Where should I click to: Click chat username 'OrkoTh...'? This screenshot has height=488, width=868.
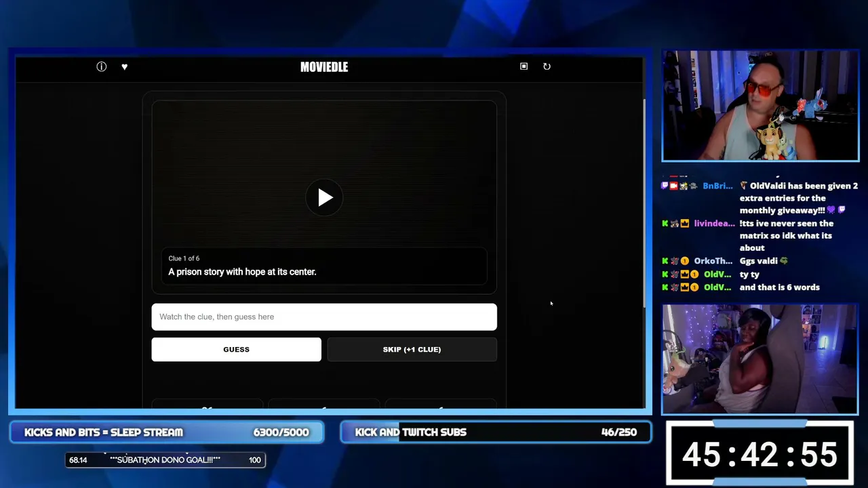point(713,261)
